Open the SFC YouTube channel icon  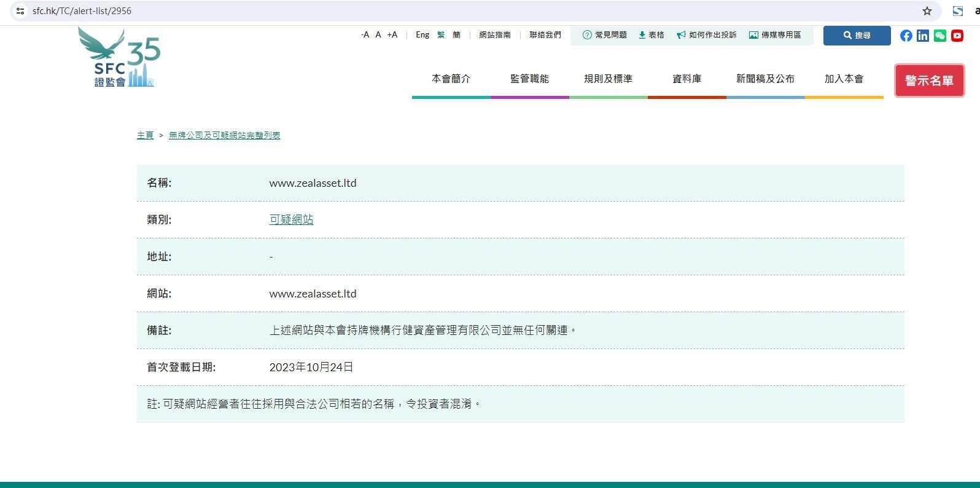pyautogui.click(x=957, y=36)
